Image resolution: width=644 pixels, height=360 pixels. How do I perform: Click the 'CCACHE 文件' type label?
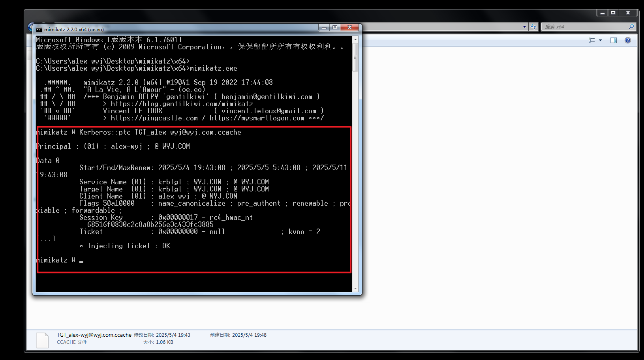(72, 342)
